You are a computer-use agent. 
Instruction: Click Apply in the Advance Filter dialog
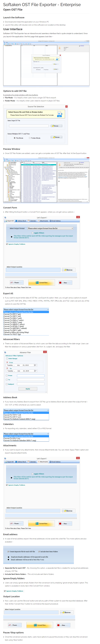point(28,389)
